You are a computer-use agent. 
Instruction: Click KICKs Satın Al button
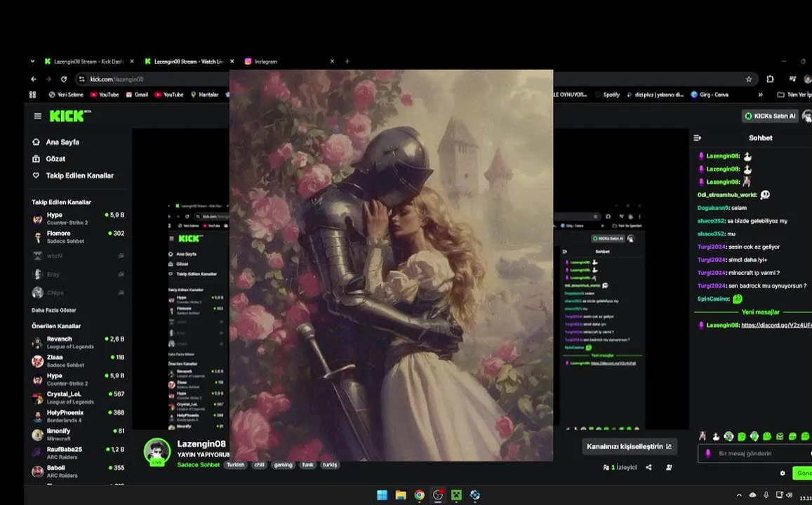(x=770, y=116)
